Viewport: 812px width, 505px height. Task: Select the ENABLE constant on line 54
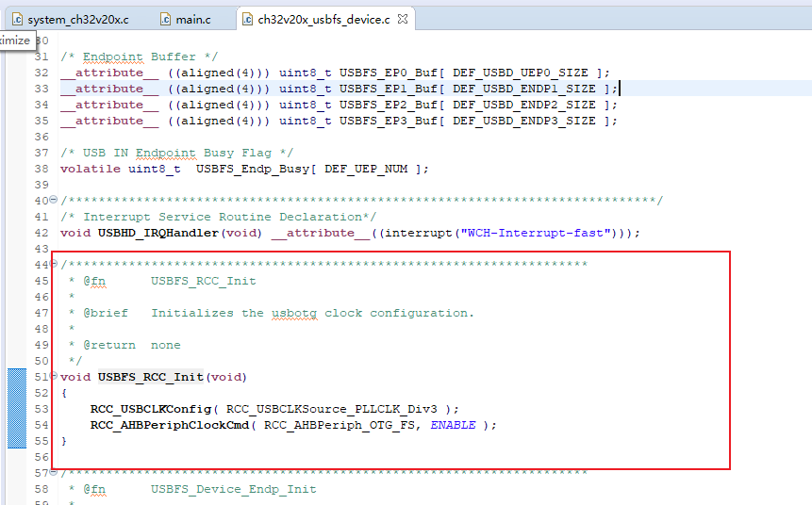(453, 425)
